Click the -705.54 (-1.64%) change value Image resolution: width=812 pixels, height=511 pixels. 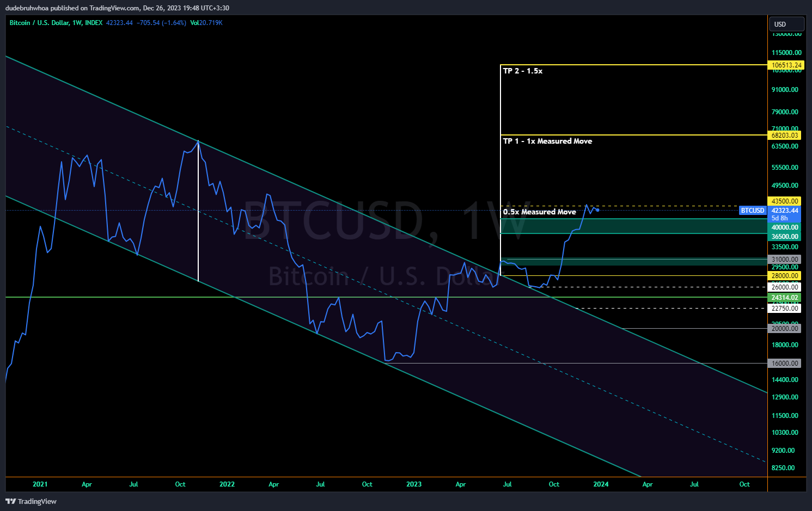pyautogui.click(x=161, y=23)
